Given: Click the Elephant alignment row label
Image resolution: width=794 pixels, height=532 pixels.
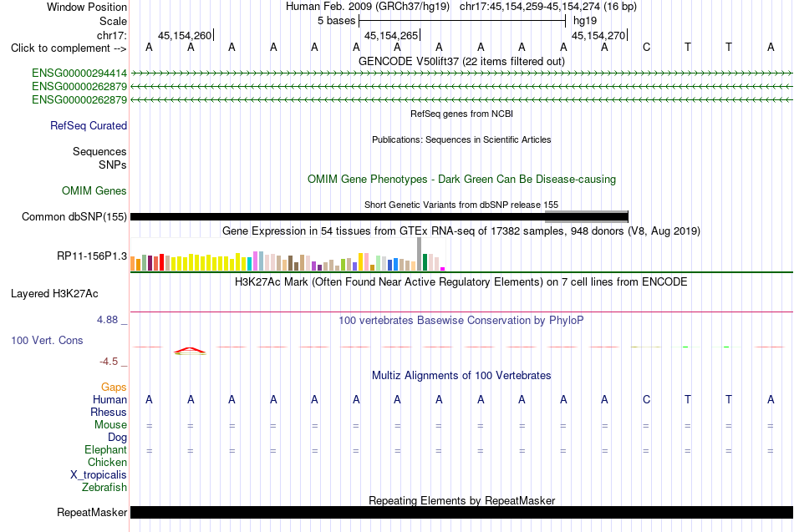Looking at the screenshot, I should [106, 449].
